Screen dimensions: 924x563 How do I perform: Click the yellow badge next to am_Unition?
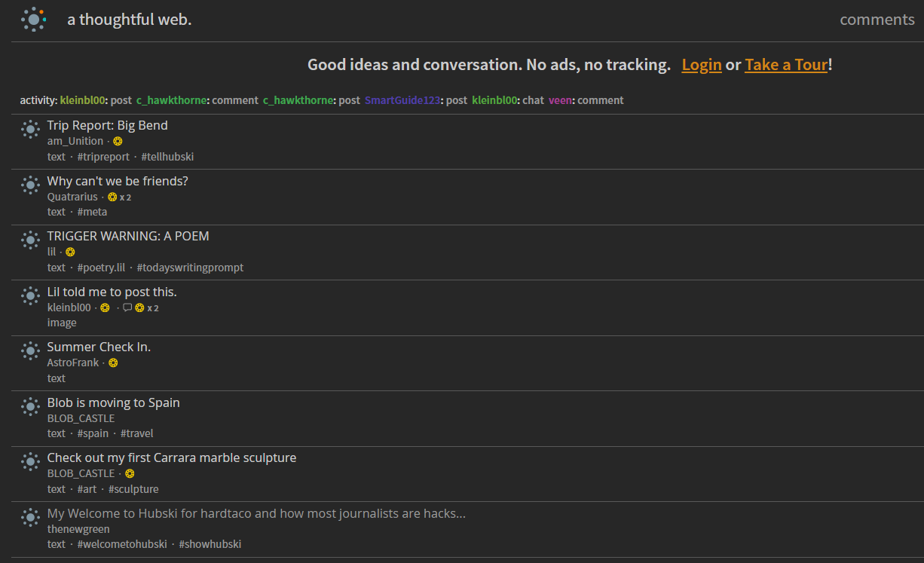[118, 141]
